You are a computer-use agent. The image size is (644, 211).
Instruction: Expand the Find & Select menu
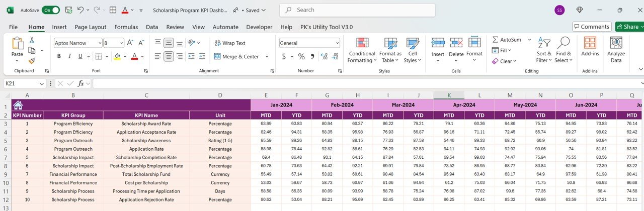pos(563,50)
